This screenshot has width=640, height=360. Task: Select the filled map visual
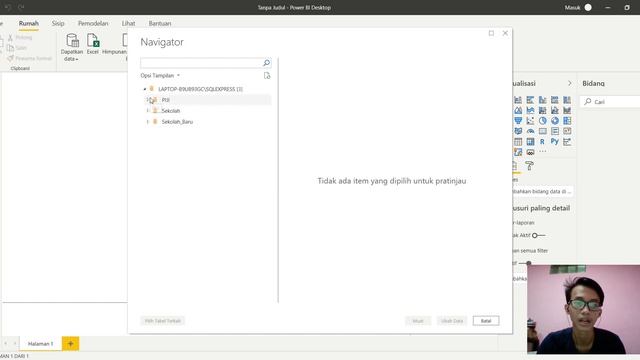(518, 131)
